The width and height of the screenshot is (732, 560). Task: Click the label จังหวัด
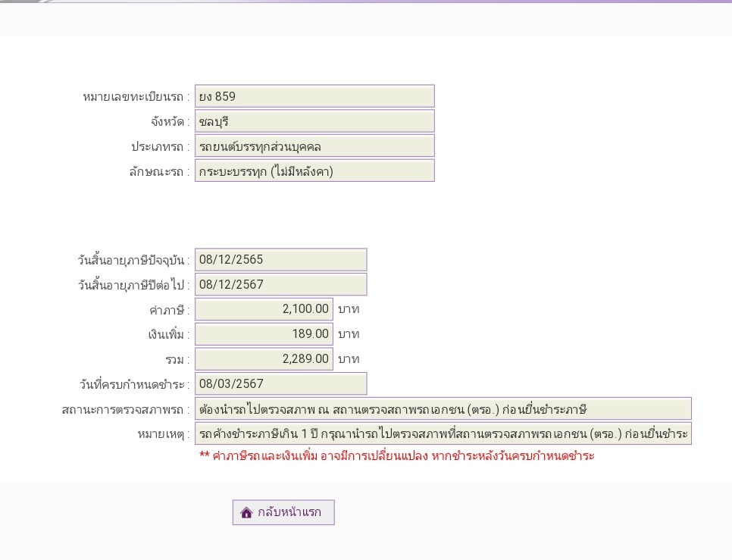170,122
